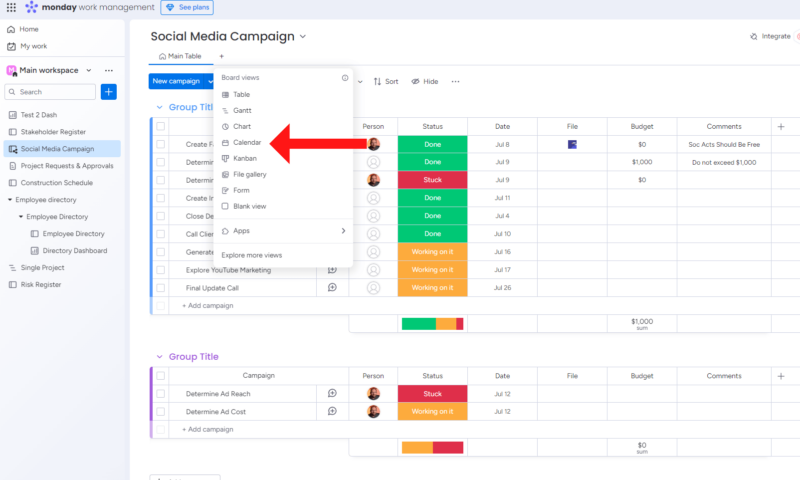Screen dimensions: 800x480
Task: Expand the Main workspace chevron
Action: point(89,70)
